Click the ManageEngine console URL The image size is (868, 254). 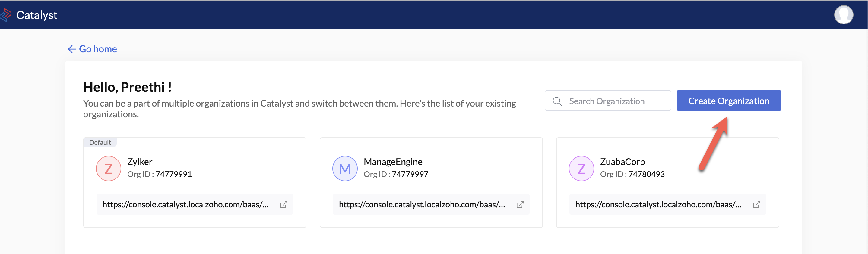(x=422, y=205)
